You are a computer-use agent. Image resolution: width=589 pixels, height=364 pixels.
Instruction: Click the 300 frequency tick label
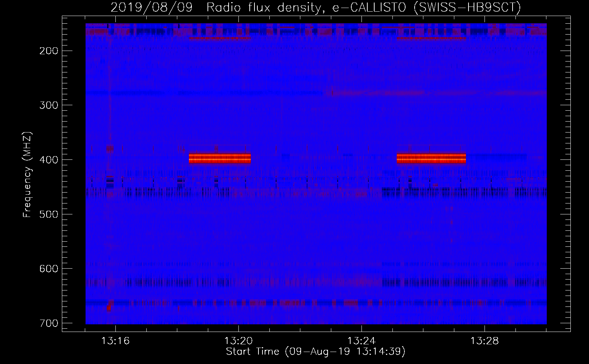[x=48, y=105]
